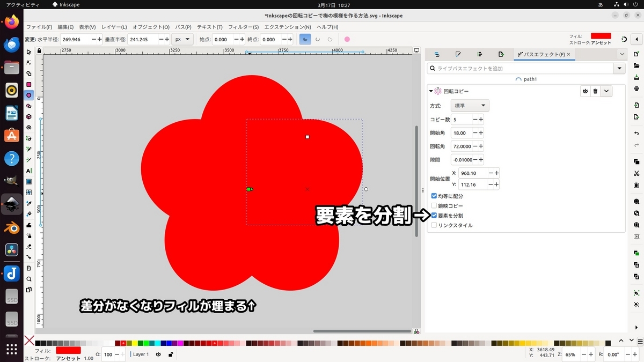This screenshot has height=362, width=644.
Task: Uncheck the 均等に配分 option
Action: coord(434,196)
